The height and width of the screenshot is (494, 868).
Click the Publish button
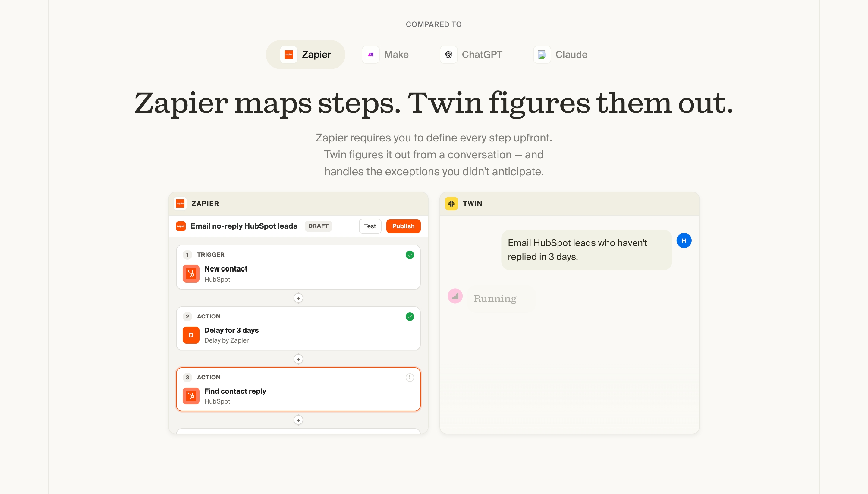coord(403,226)
